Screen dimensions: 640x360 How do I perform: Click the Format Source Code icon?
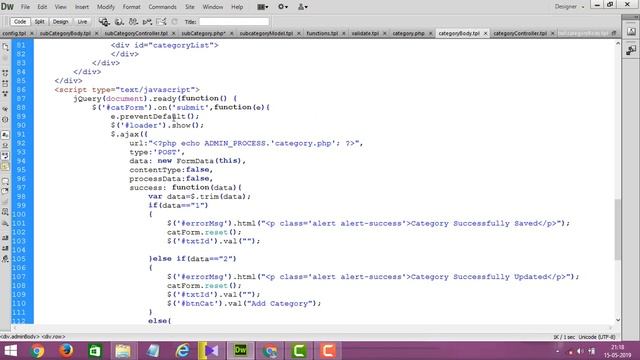(x=5, y=259)
